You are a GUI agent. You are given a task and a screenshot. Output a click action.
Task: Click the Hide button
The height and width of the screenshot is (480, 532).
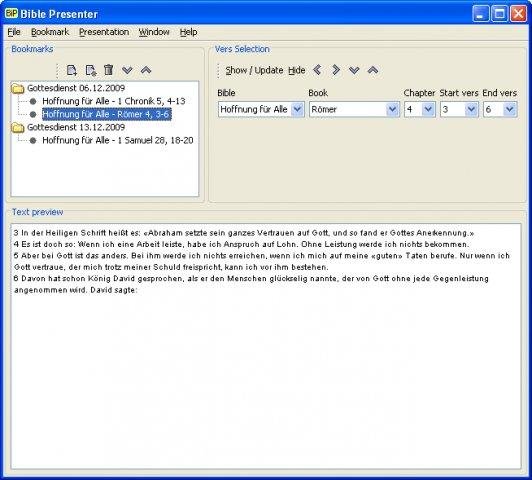pos(297,70)
